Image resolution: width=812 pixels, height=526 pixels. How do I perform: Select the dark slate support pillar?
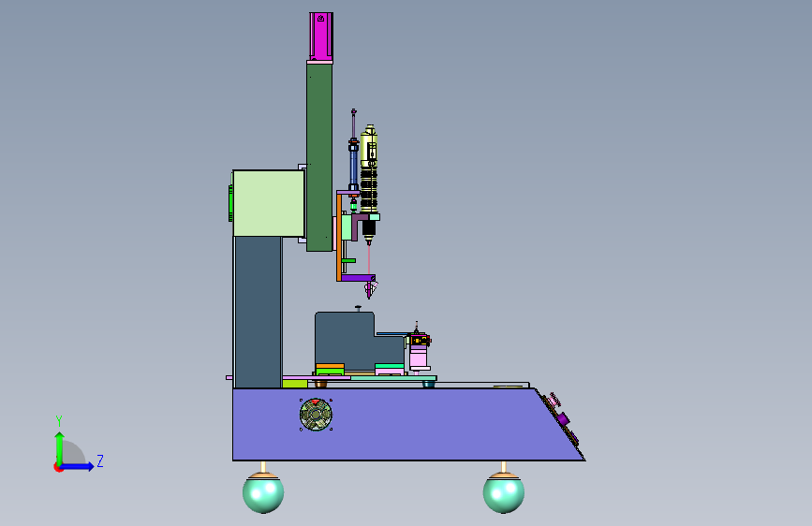258,313
